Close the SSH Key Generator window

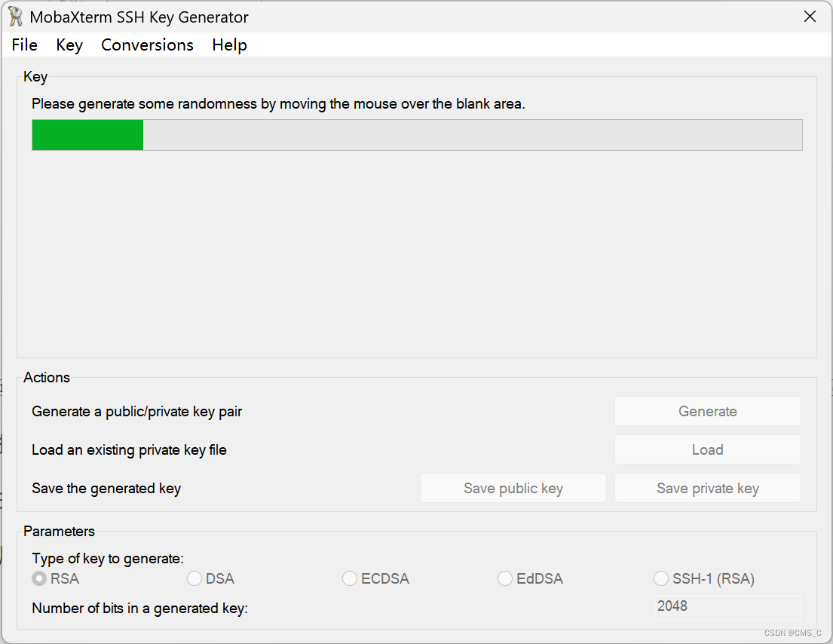pyautogui.click(x=810, y=17)
